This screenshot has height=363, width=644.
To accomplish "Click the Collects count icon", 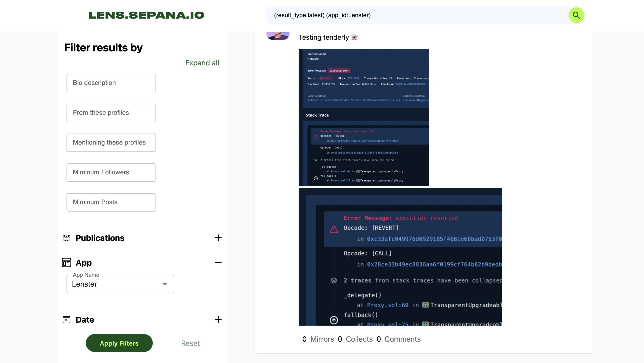I will coord(340,339).
